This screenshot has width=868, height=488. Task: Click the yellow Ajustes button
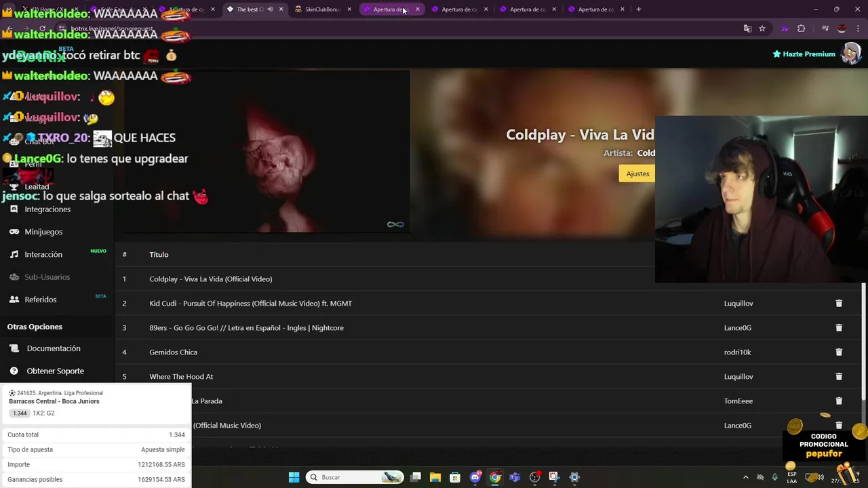(637, 174)
